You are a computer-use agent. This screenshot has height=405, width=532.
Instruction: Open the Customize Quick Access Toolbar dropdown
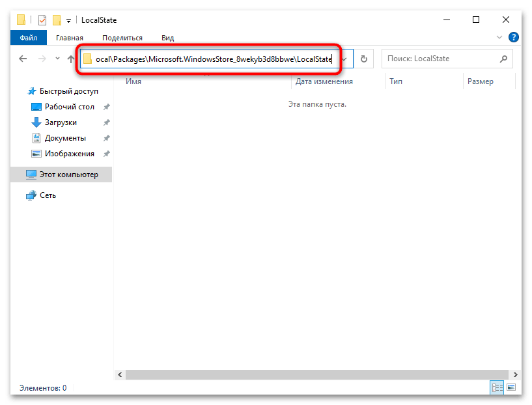coord(68,21)
